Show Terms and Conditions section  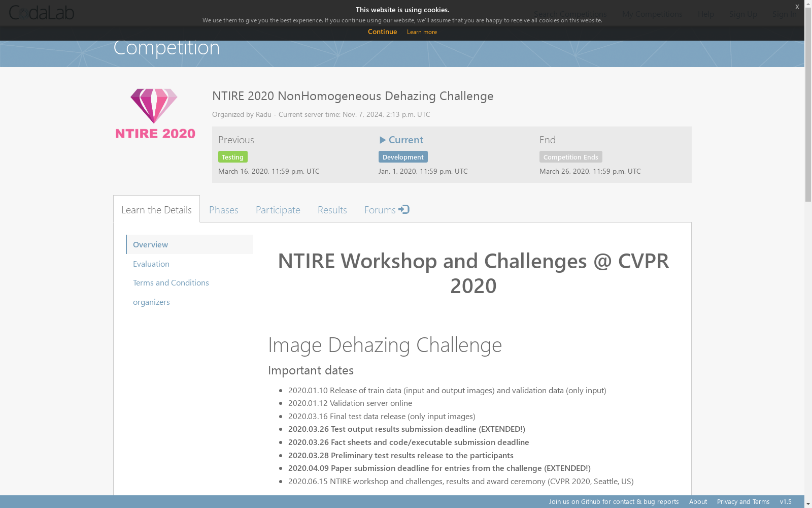[x=171, y=282]
